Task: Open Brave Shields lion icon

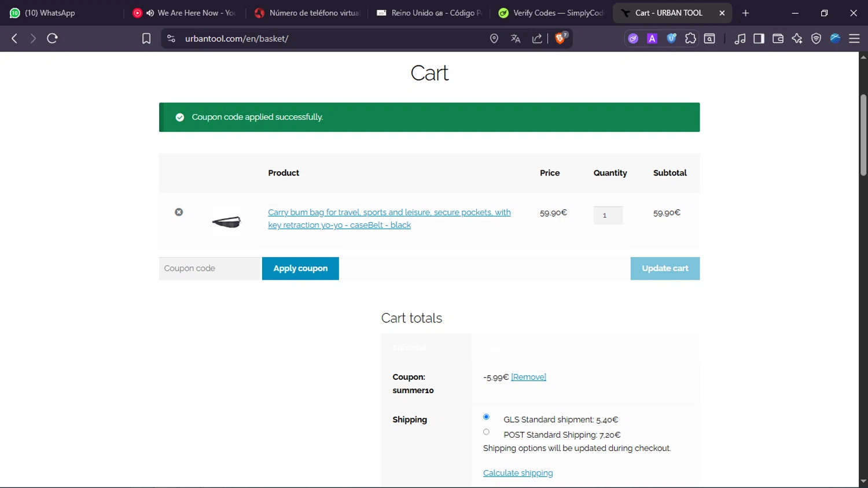Action: click(x=561, y=38)
